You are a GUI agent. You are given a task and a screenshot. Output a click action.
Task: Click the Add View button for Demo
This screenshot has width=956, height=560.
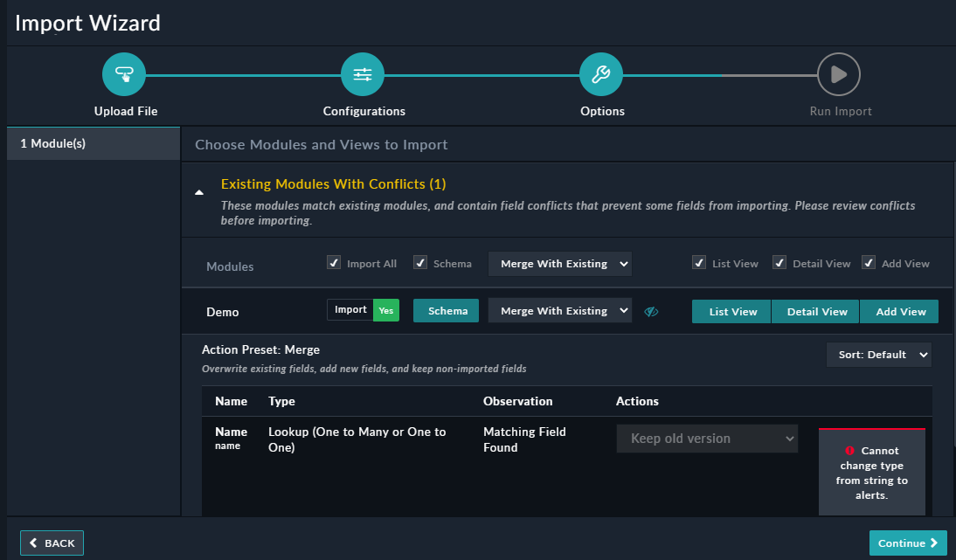click(899, 310)
